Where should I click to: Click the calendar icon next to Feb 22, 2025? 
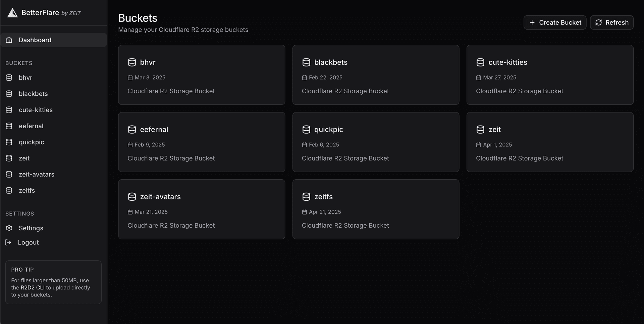coord(305,78)
